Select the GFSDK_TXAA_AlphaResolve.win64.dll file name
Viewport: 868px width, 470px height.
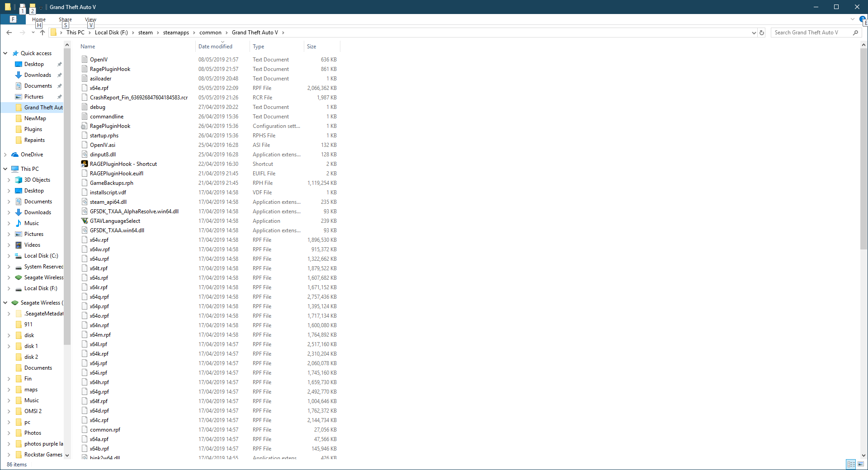click(x=134, y=211)
